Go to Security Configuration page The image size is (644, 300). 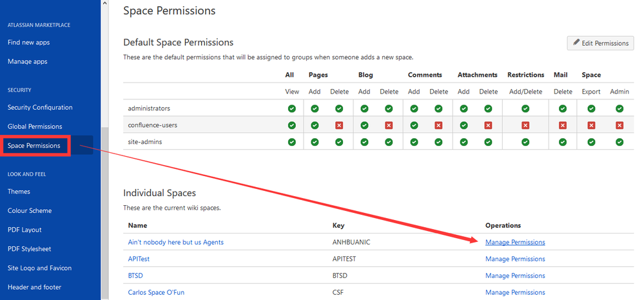(x=40, y=107)
